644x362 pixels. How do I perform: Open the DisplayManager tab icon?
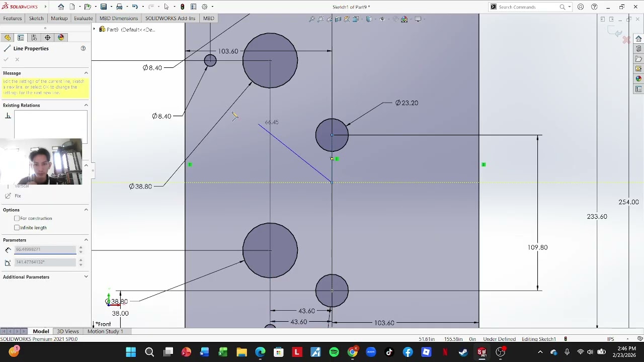pos(61,38)
